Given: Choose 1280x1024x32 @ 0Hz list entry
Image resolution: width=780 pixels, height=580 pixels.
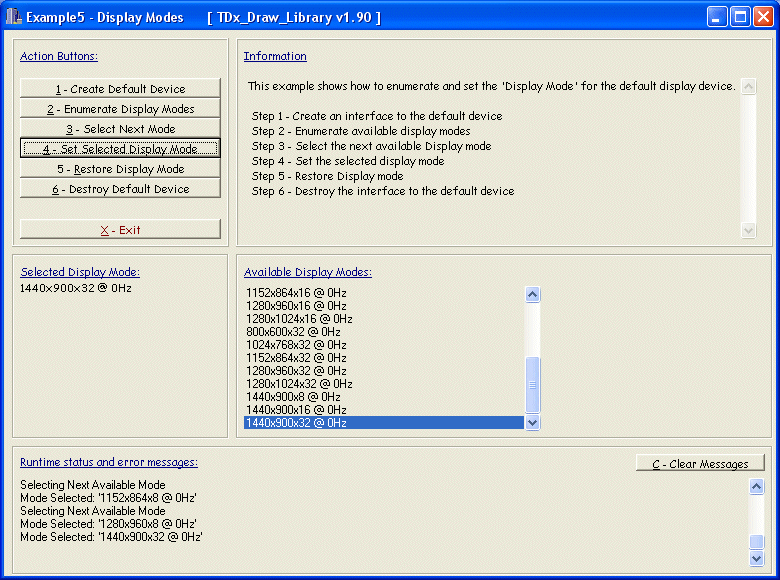Looking at the screenshot, I should point(299,384).
